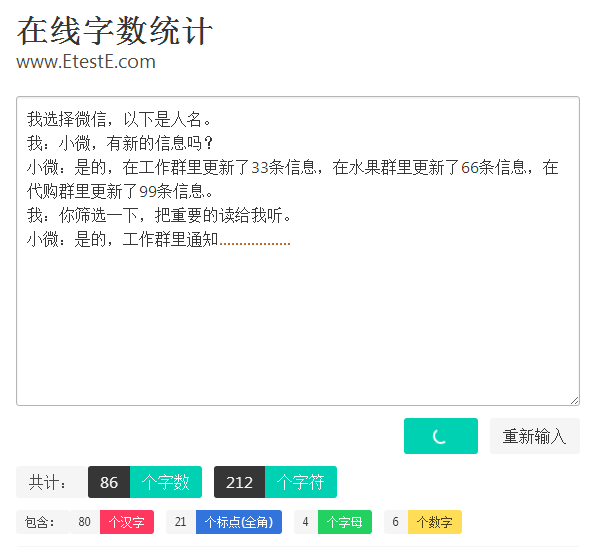The width and height of the screenshot is (592, 547).
Task: Click the textarea resize handle corner
Action: click(x=574, y=401)
